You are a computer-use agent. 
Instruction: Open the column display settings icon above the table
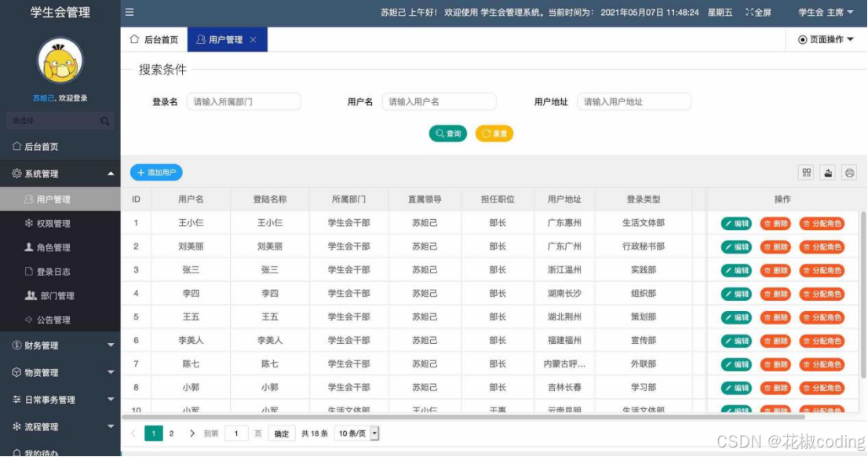click(806, 171)
